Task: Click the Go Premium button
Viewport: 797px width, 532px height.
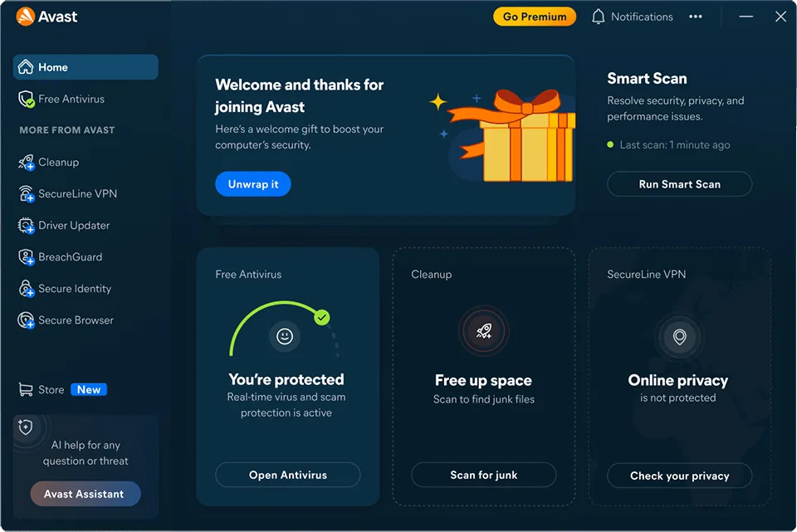Action: (x=534, y=17)
